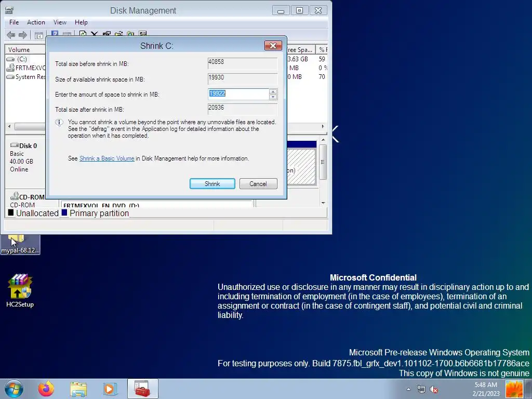Click the 40.00 GB text under Disk 0
Viewport: 532px width, 399px height.
(21, 161)
